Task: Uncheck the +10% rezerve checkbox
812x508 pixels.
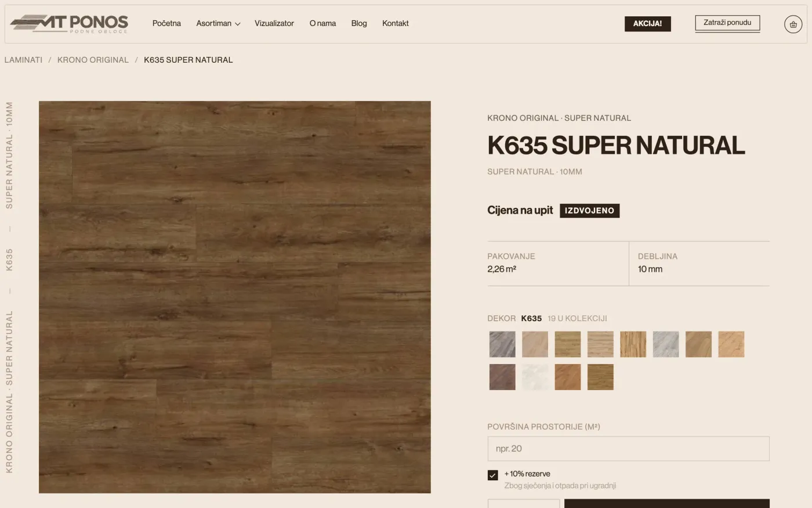Action: pos(493,475)
